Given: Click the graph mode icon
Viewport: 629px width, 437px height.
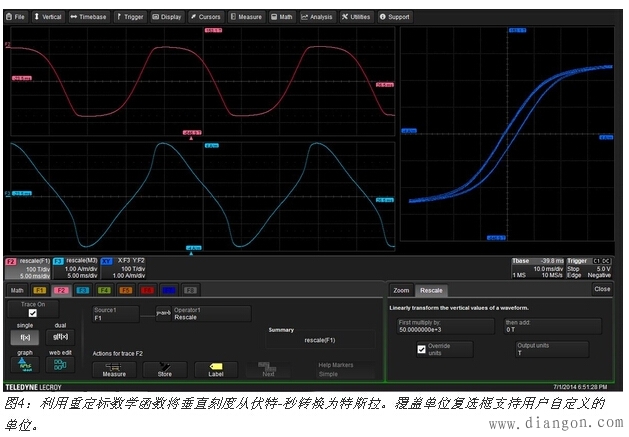Looking at the screenshot, I should coord(27,365).
